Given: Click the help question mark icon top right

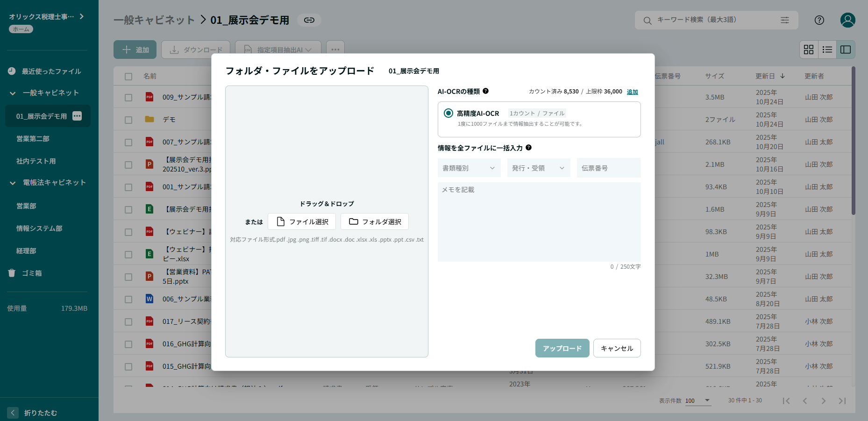Looking at the screenshot, I should 819,20.
